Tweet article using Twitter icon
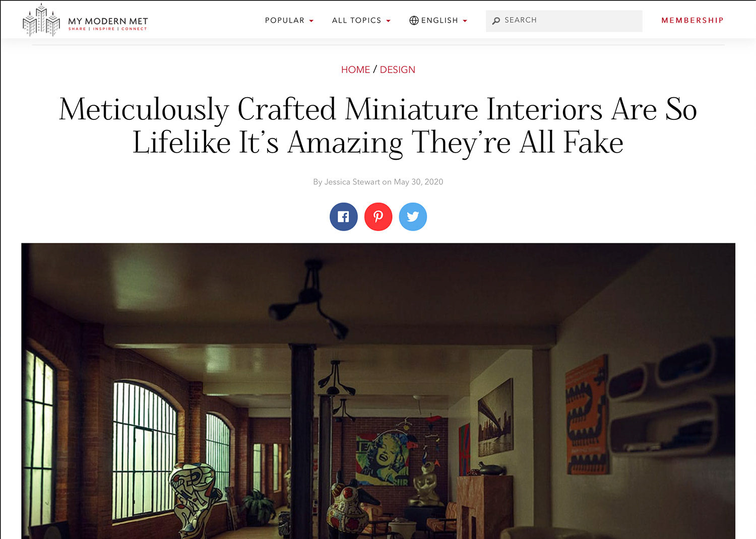The height and width of the screenshot is (539, 756). click(413, 217)
